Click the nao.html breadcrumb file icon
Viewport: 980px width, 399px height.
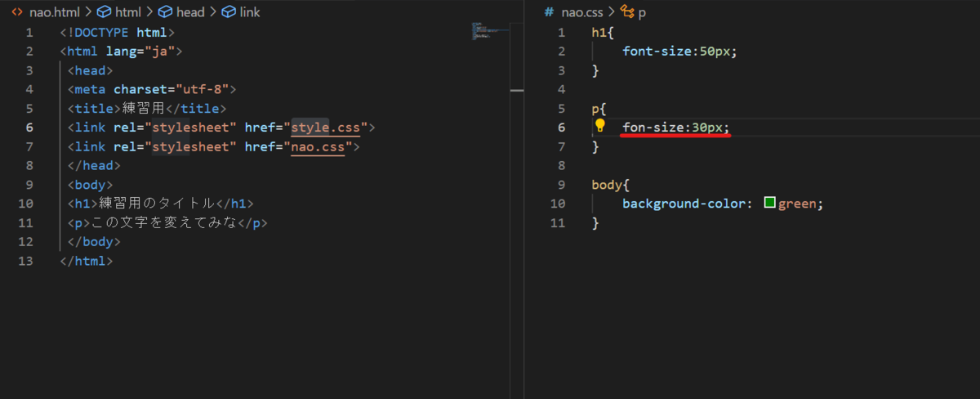[17, 12]
